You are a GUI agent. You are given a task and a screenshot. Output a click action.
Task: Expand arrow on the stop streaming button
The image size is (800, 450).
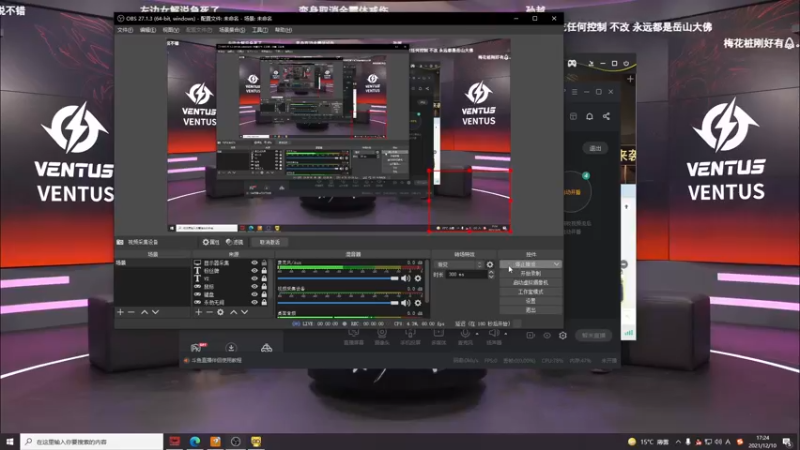556,264
